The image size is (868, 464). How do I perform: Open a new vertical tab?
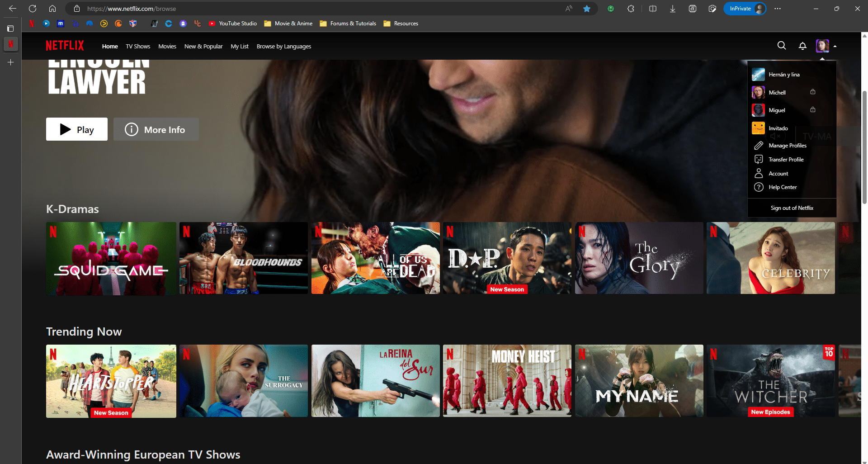[x=10, y=62]
